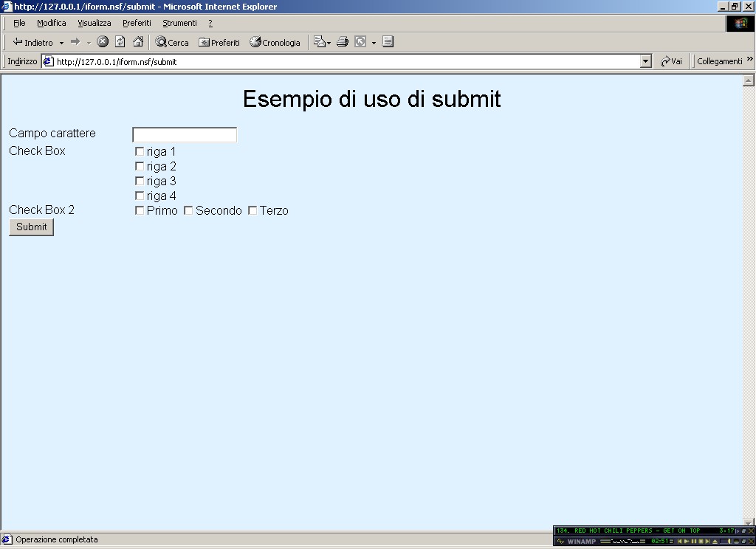Open the File menu
This screenshot has height=549, width=756.
(19, 23)
